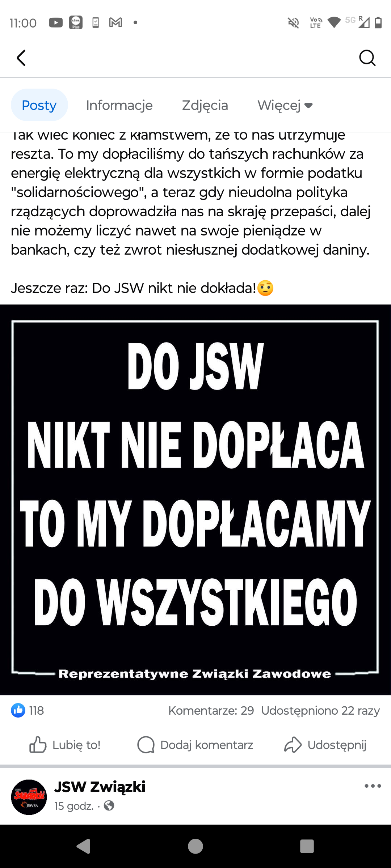The image size is (391, 868).
Task: Tap the Android recent apps button
Action: 307,846
